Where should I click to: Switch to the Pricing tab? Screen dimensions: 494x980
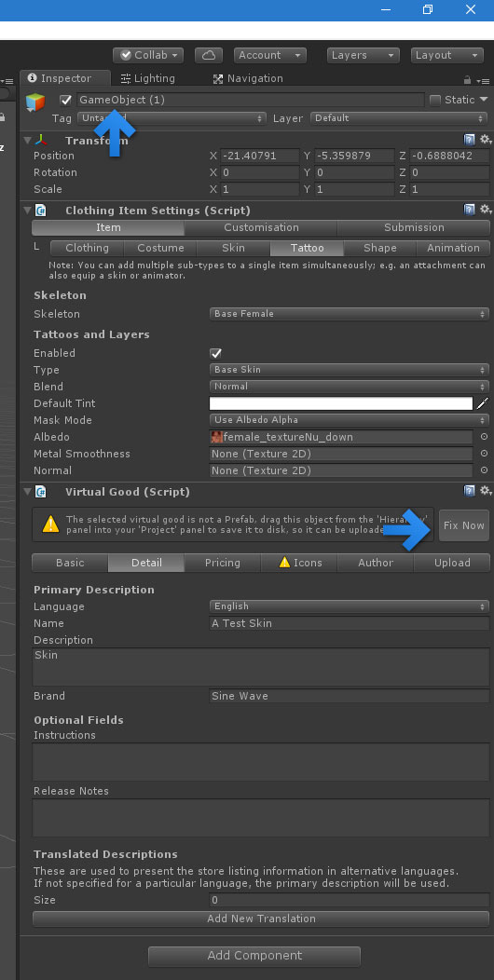click(x=223, y=563)
